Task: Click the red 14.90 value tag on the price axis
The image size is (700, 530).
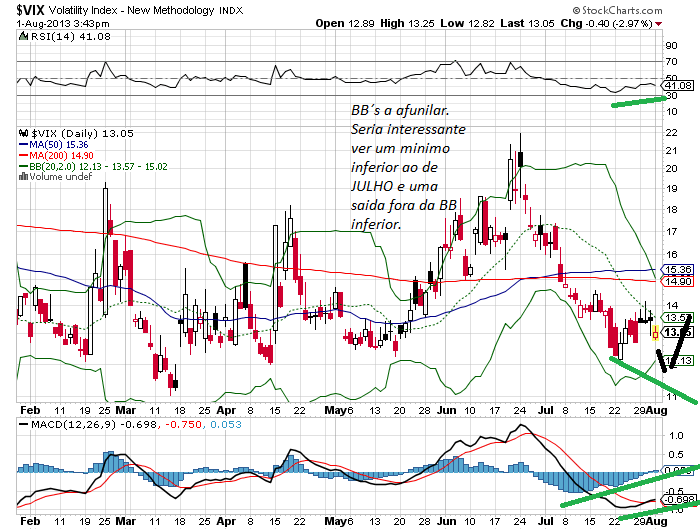Action: (x=678, y=281)
